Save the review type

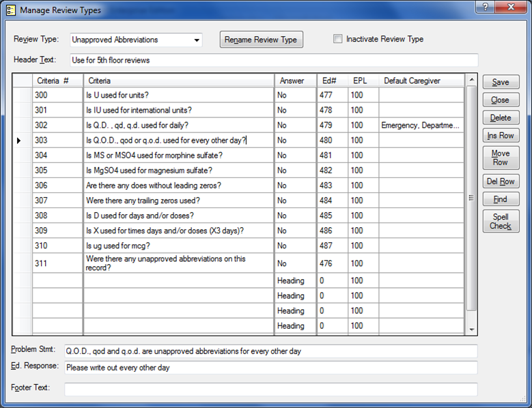(501, 82)
